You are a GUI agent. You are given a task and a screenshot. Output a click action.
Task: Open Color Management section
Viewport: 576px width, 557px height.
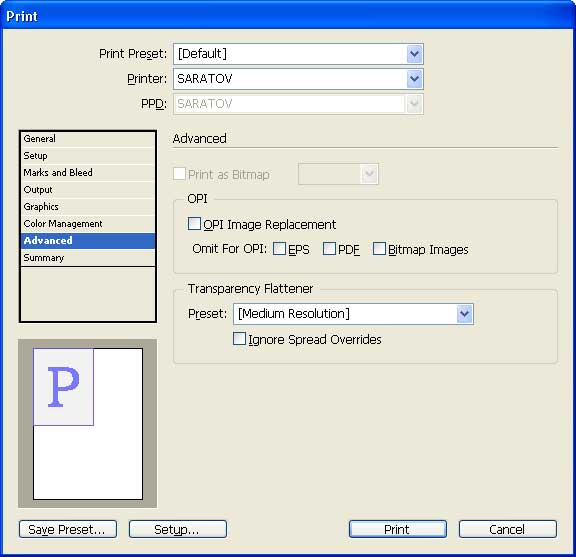[87, 224]
